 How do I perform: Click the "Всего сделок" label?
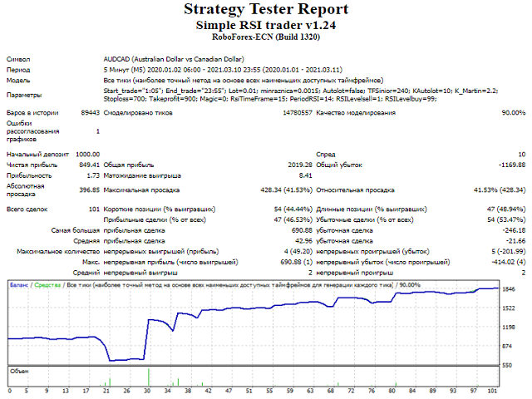[x=27, y=209]
